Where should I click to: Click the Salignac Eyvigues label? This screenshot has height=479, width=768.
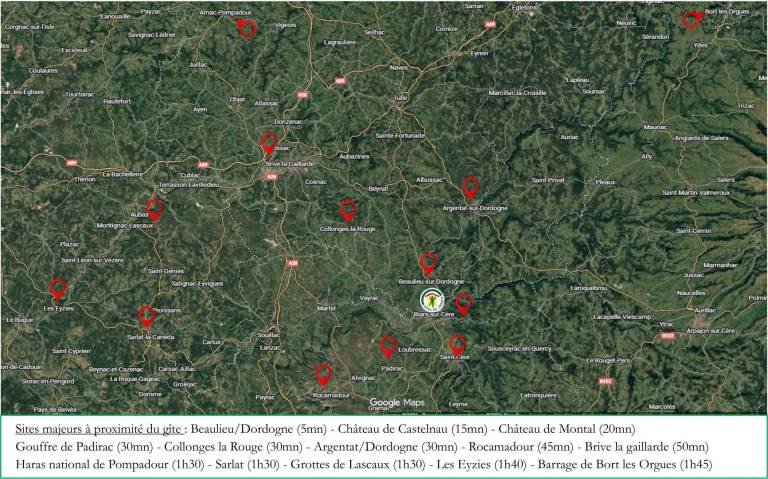(x=197, y=284)
